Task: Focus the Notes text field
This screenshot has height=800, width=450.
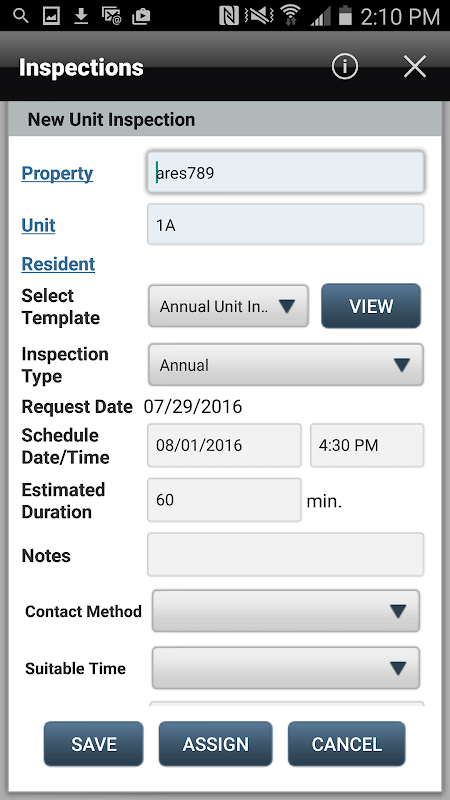Action: (x=286, y=555)
